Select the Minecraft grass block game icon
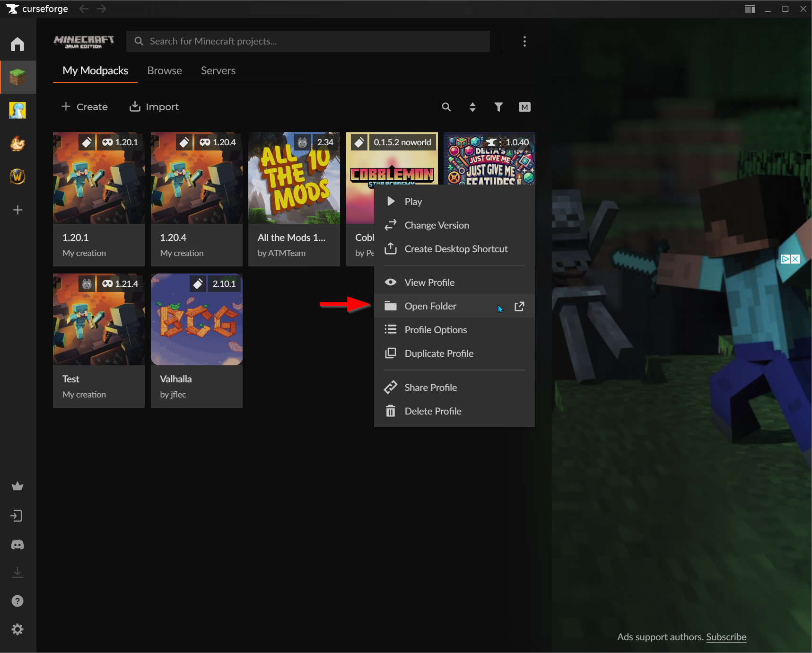Viewport: 812px width, 653px height. pyautogui.click(x=17, y=77)
